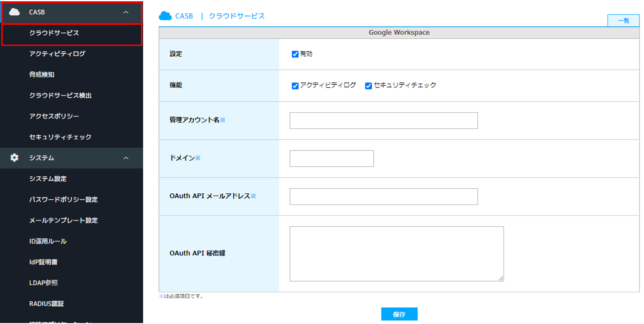
Task: Click the CASB cloud icon in sidebar
Action: 14,12
